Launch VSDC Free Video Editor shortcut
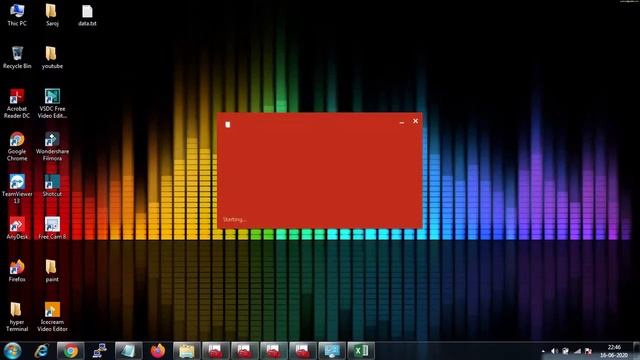The image size is (640, 360). [x=52, y=104]
